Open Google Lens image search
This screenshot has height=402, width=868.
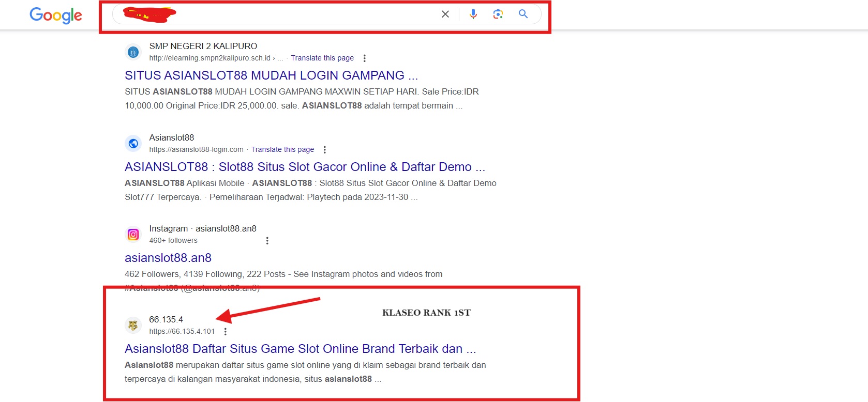pos(498,14)
